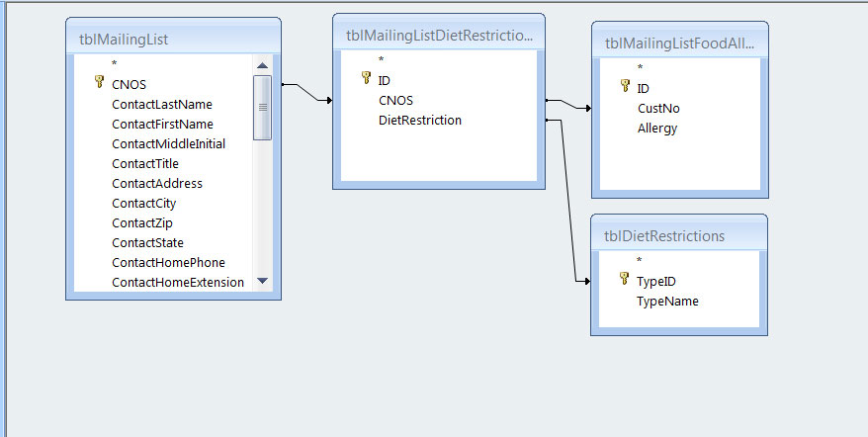The height and width of the screenshot is (437, 868).
Task: Select the join line from tblMailingList to CNOS
Action: tap(307, 93)
